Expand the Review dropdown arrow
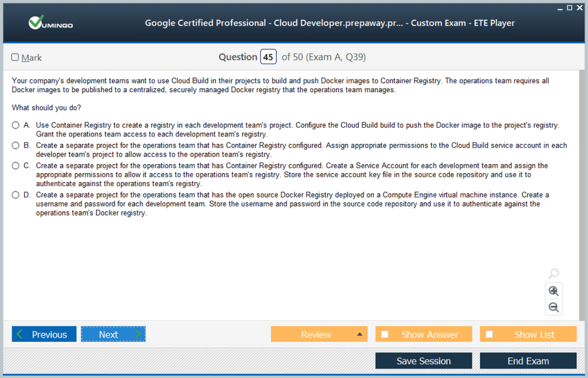The width and height of the screenshot is (588, 378). 360,335
